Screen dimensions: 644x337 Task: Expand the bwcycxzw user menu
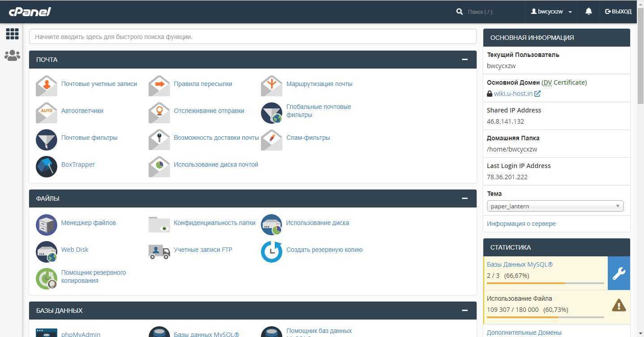pyautogui.click(x=551, y=12)
